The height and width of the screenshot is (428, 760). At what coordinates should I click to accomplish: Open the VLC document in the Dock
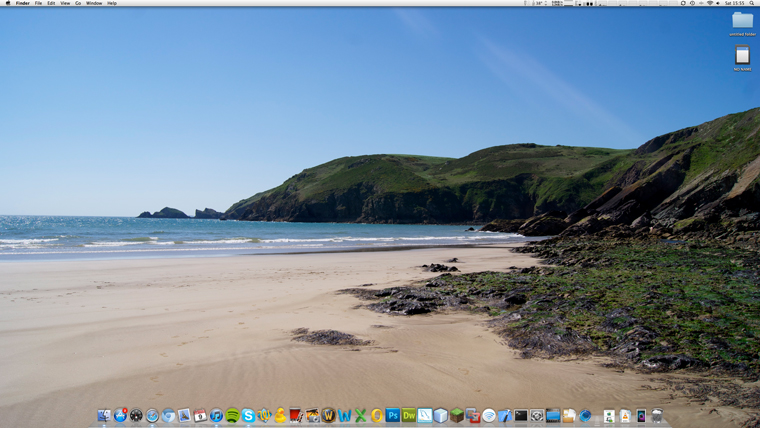point(625,416)
